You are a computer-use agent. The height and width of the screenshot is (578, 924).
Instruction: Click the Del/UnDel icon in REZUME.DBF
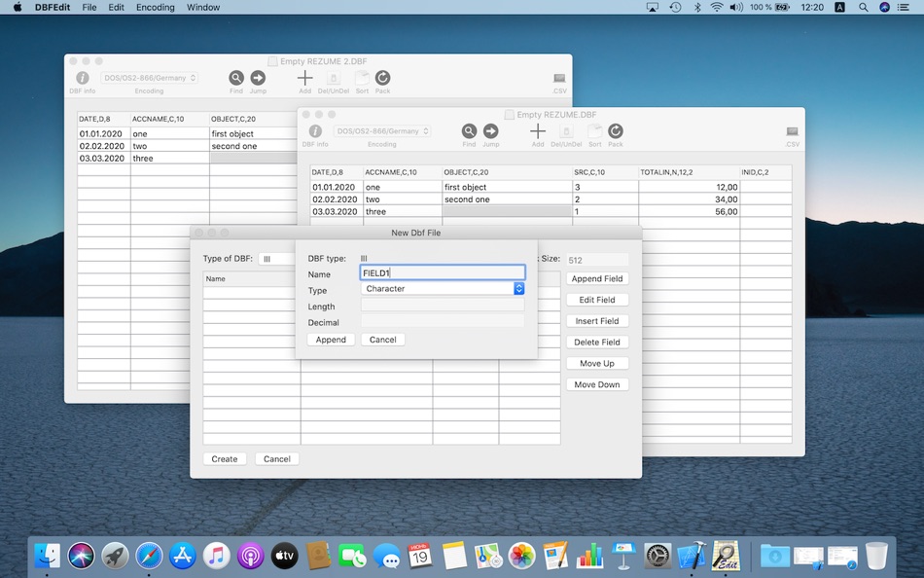pos(567,132)
